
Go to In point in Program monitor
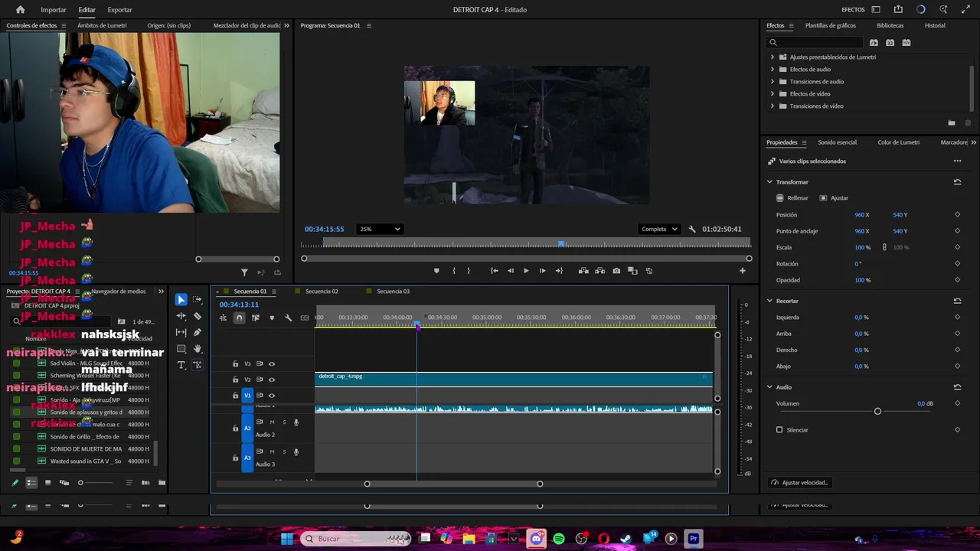coord(495,271)
